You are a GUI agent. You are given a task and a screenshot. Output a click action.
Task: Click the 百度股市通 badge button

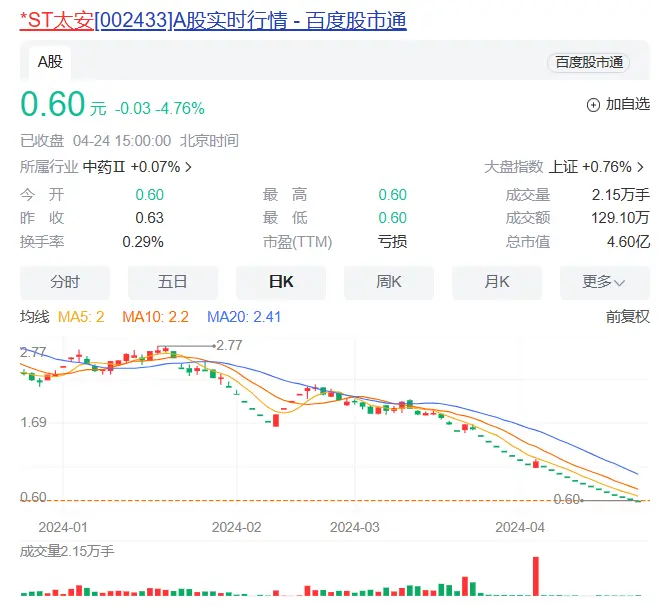point(588,62)
